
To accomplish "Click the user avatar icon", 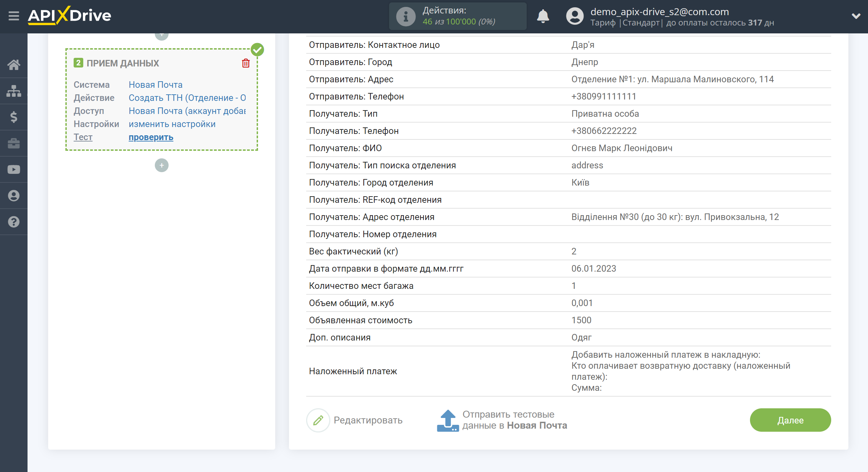I will 575,16.
